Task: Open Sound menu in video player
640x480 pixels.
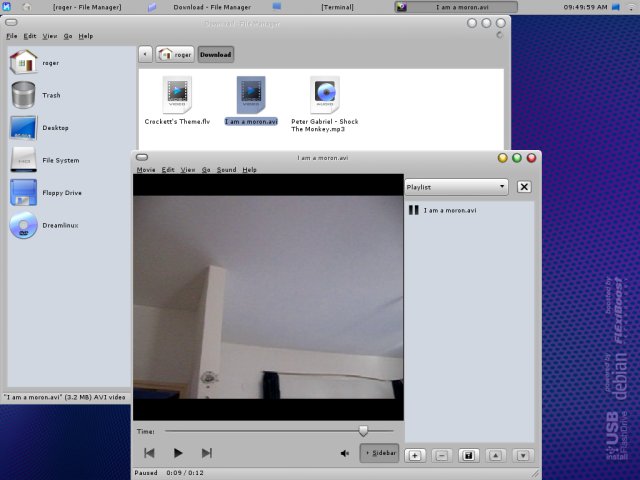Action: pyautogui.click(x=227, y=169)
